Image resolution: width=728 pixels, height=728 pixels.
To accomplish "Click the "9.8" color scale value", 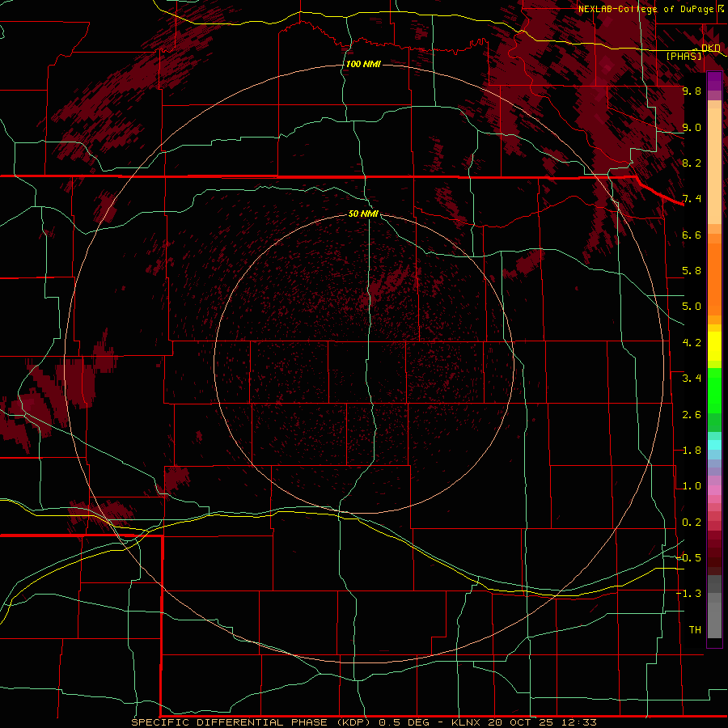I will (692, 91).
